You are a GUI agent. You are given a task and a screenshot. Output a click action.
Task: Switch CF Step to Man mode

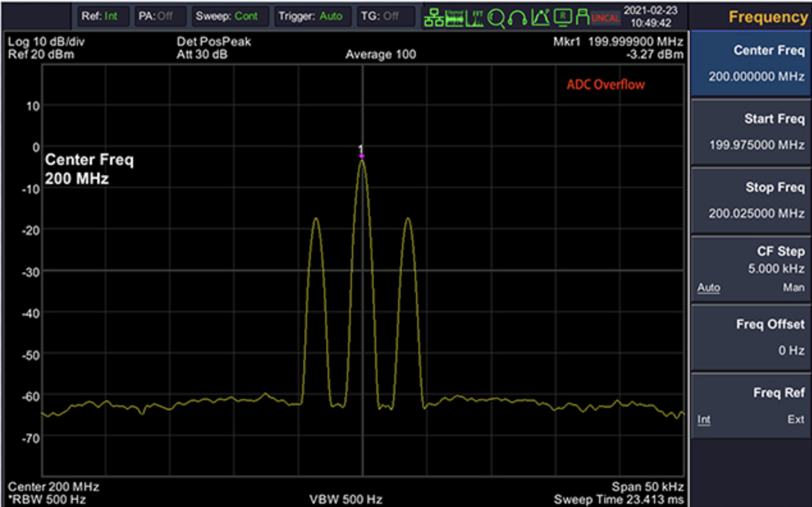pyautogui.click(x=793, y=288)
